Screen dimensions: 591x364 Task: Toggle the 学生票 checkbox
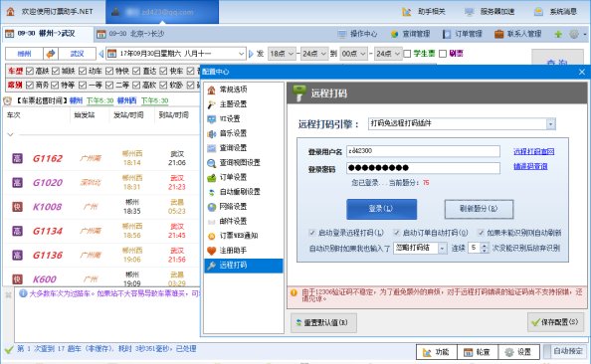click(408, 54)
